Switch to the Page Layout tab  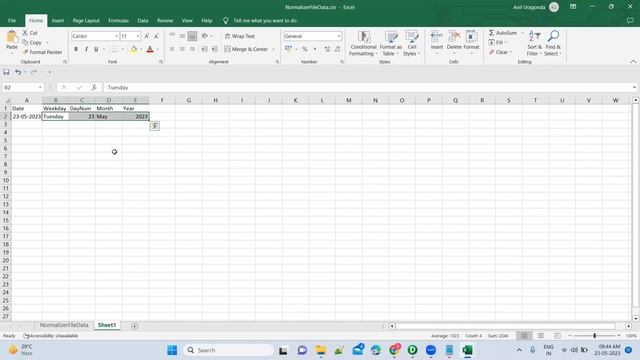tap(86, 20)
